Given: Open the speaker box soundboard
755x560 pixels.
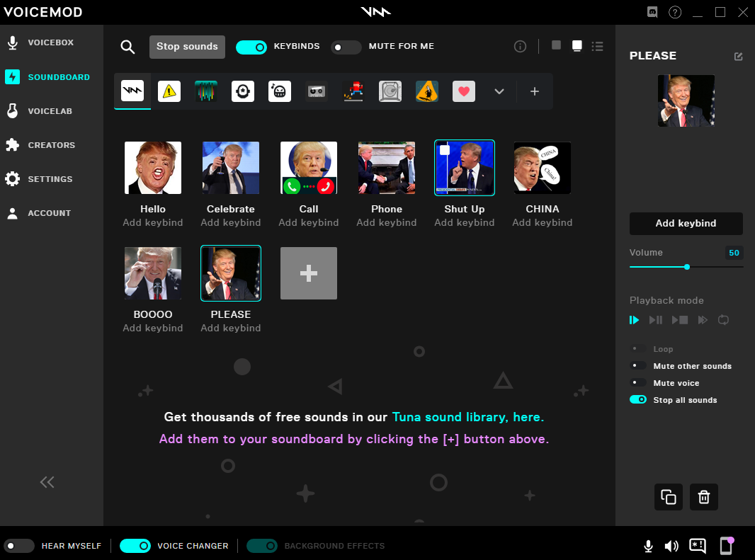Looking at the screenshot, I should 390,91.
